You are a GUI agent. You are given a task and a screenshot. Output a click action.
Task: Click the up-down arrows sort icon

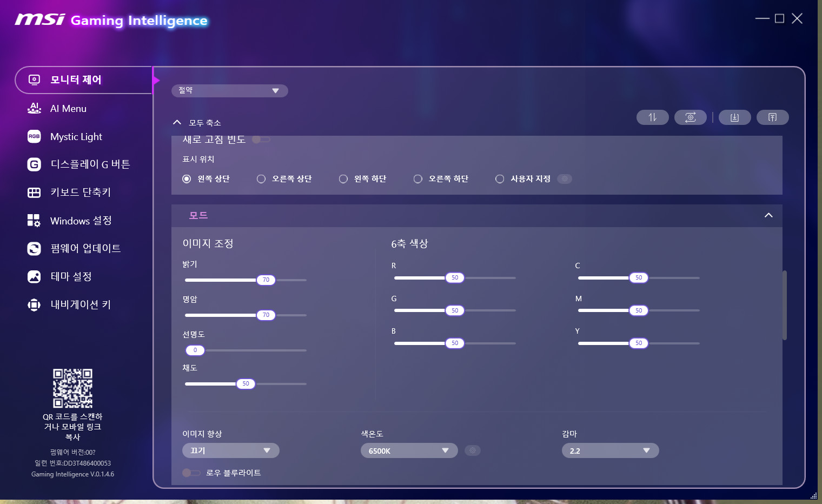click(x=653, y=117)
